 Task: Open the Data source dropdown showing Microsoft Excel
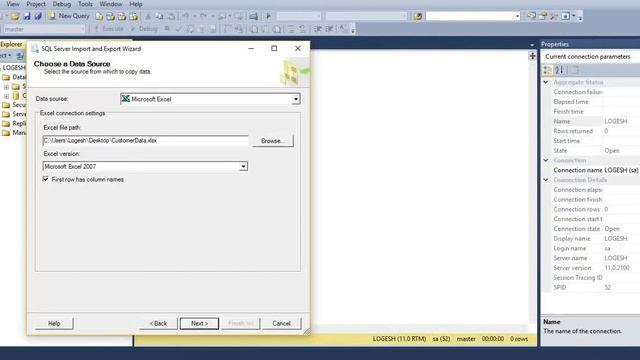[x=296, y=99]
